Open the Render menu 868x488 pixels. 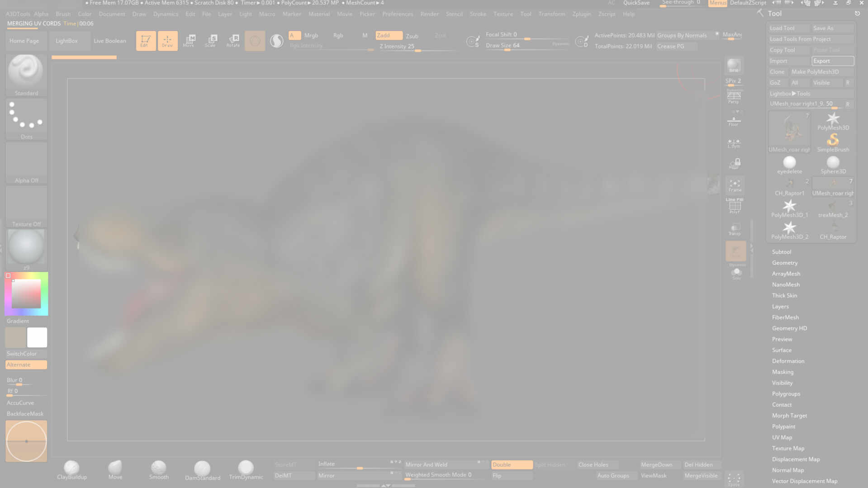429,14
